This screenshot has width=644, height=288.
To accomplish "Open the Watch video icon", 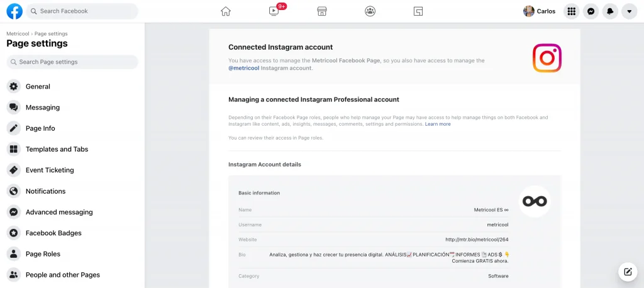I will 274,11.
